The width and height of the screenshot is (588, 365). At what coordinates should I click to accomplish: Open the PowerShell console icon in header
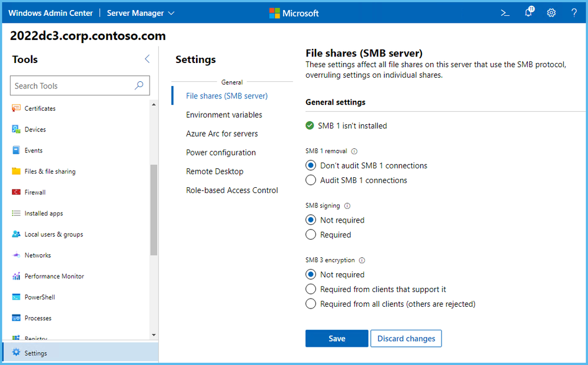505,13
